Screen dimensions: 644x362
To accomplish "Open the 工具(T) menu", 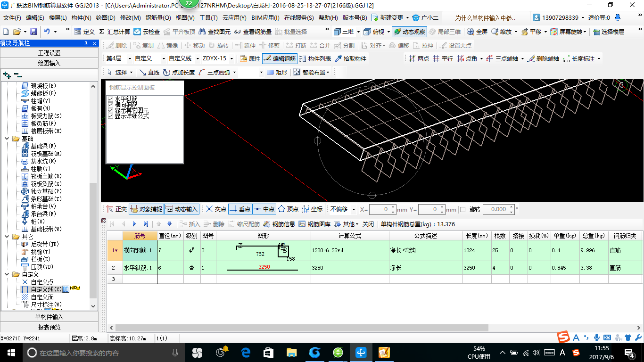I will (208, 18).
